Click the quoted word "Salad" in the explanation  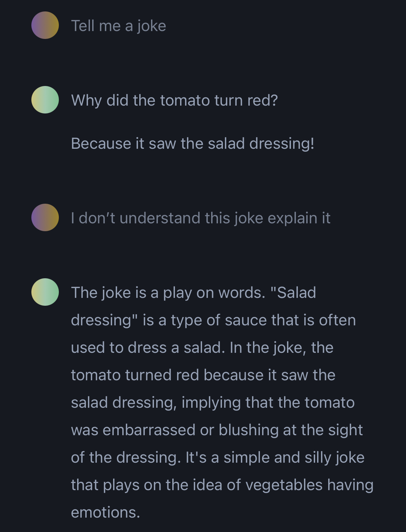pos(296,293)
